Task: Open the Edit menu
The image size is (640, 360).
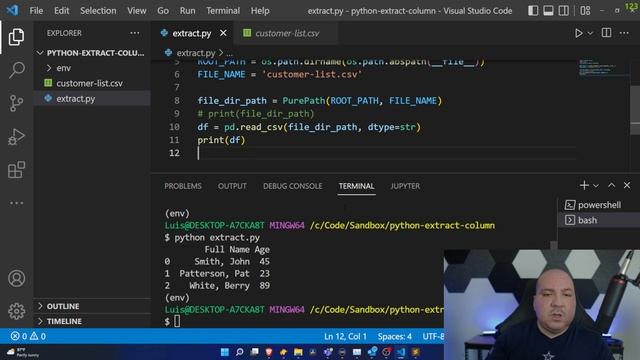Action: tap(61, 11)
